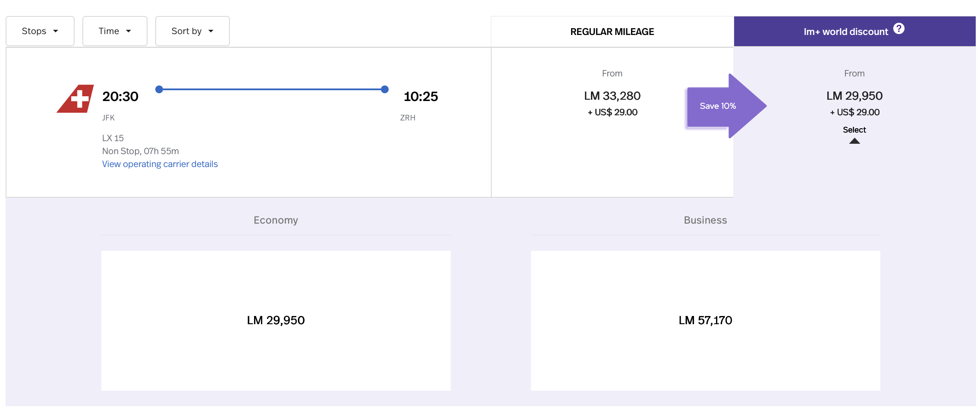Select the Business fare LM 57,170
Image resolution: width=980 pixels, height=417 pixels.
click(x=705, y=320)
